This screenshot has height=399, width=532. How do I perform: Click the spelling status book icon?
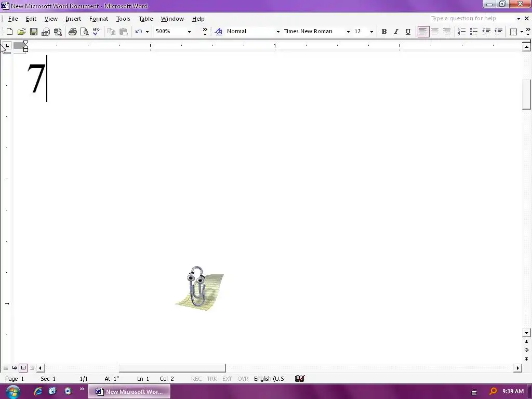tap(300, 379)
